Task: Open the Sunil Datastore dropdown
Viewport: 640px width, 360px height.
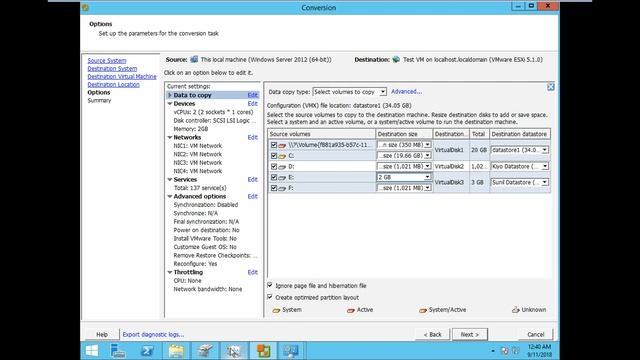Action: pyautogui.click(x=545, y=182)
